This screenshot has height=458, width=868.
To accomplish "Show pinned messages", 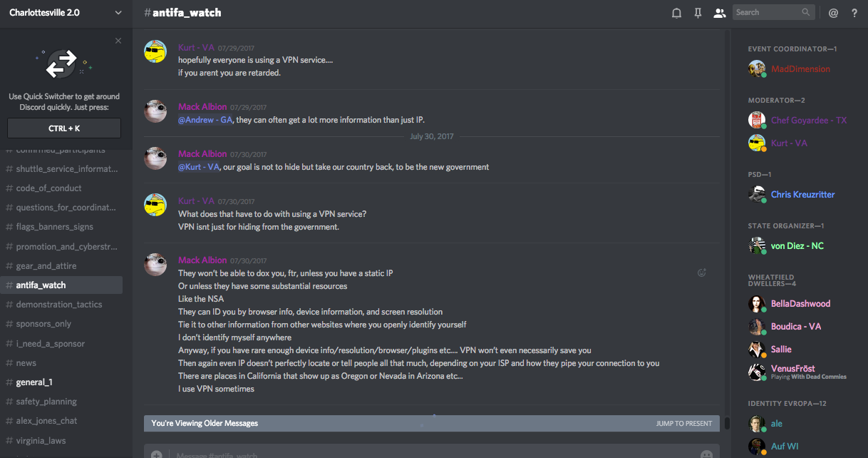I will click(698, 13).
